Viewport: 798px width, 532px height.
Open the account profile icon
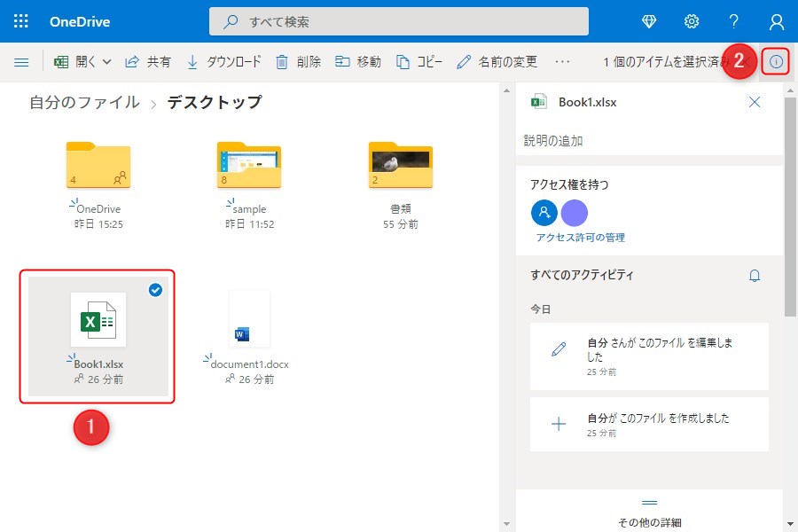click(777, 21)
